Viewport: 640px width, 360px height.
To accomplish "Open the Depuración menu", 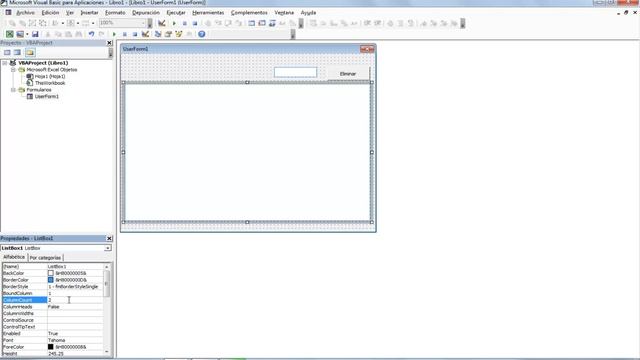I will 146,13.
